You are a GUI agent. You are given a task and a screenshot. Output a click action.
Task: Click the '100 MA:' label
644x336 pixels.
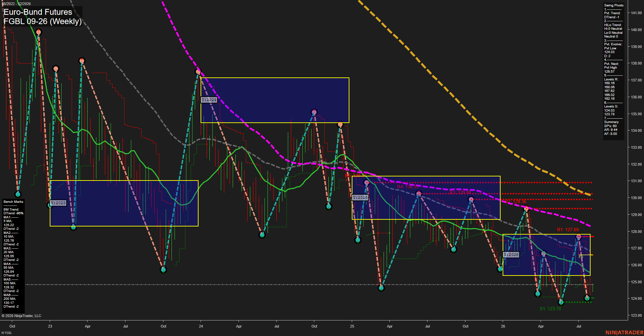tap(10, 283)
